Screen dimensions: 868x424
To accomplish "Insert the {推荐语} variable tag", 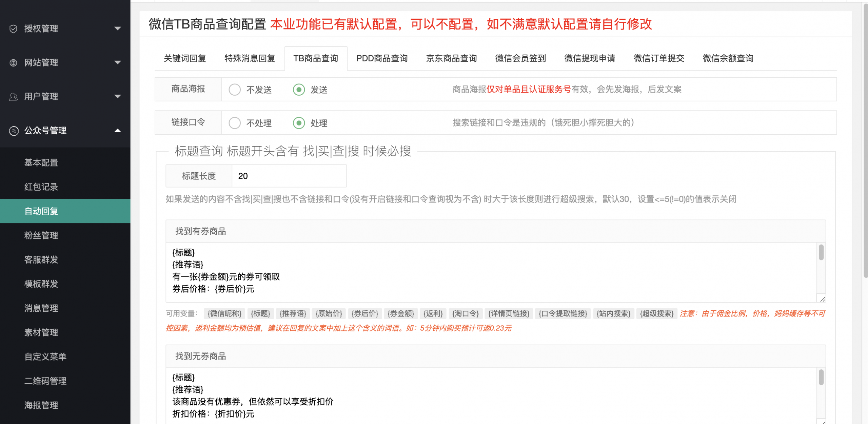I will click(293, 313).
